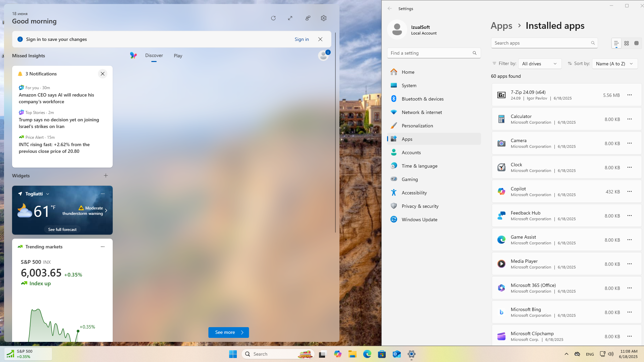Focus the Search apps field
The width and height of the screenshot is (644, 362).
coord(544,43)
